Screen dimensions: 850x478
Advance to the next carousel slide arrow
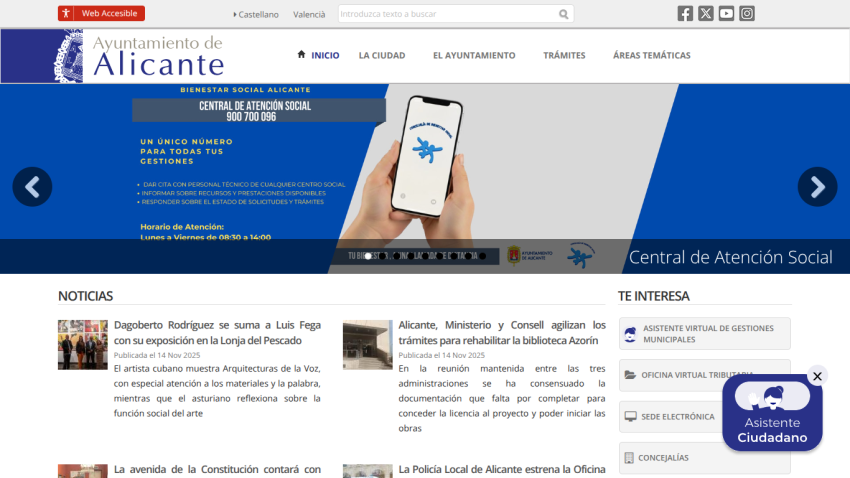tap(817, 186)
